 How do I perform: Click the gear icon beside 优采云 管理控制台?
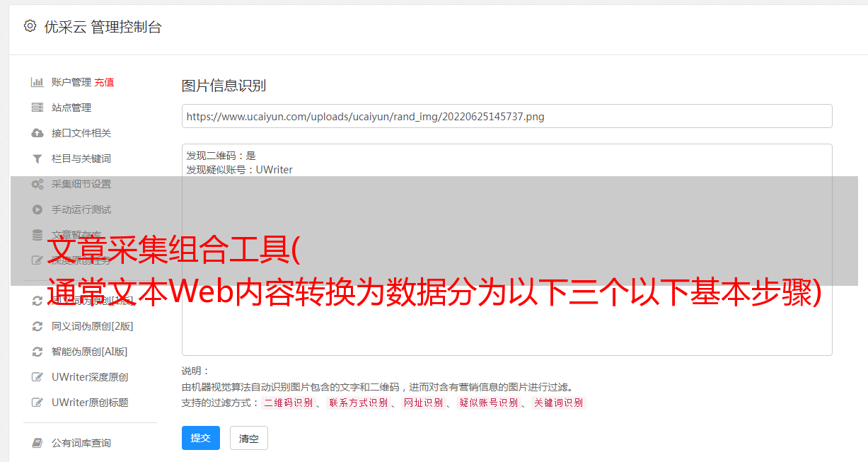(30, 26)
